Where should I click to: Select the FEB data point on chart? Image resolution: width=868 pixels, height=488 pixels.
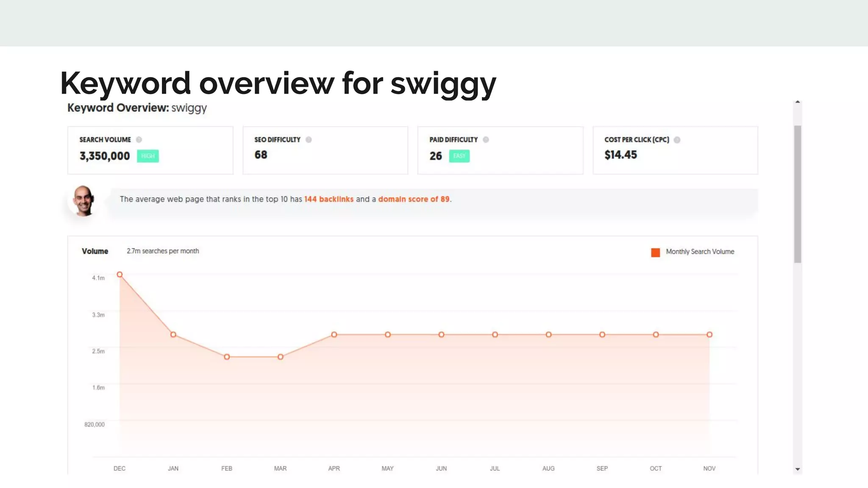tap(227, 357)
